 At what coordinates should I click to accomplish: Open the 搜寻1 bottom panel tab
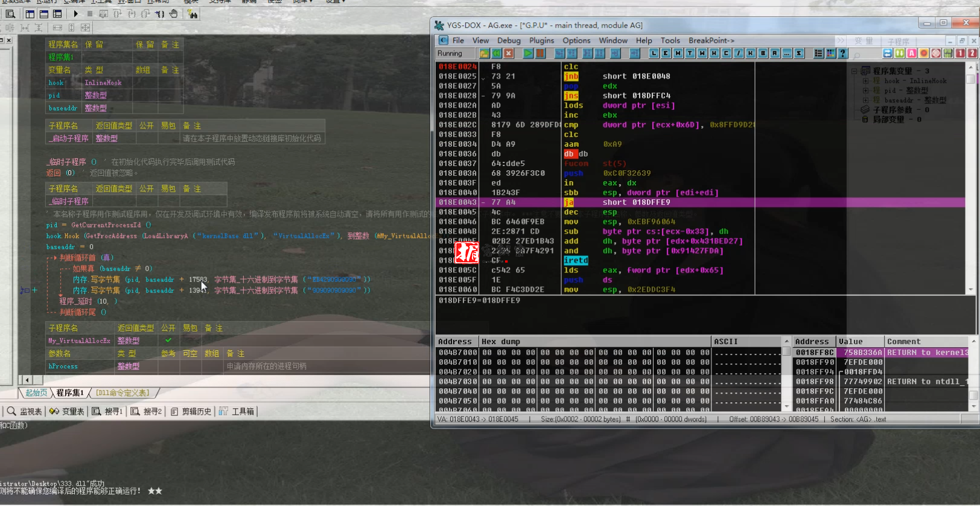tap(107, 412)
